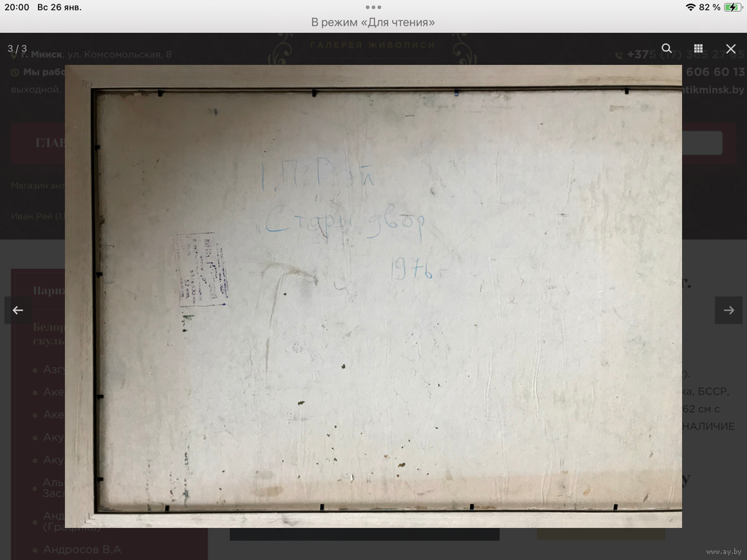Viewport: 747px width, 560px height.
Task: Go to the next image arrow
Action: click(x=728, y=311)
